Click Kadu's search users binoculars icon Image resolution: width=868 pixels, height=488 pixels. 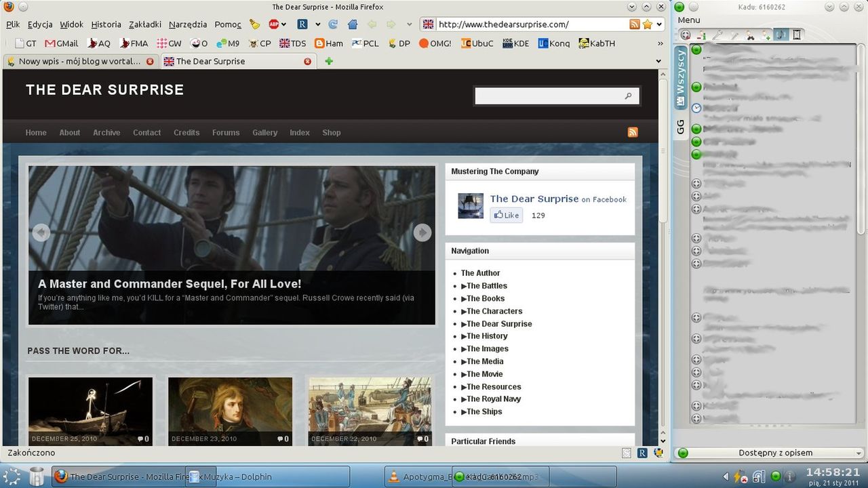751,35
